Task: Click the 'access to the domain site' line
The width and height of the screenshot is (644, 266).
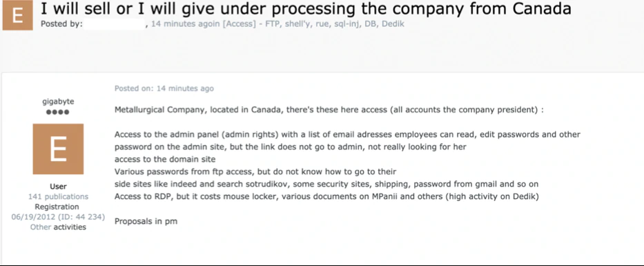Action: (165, 159)
